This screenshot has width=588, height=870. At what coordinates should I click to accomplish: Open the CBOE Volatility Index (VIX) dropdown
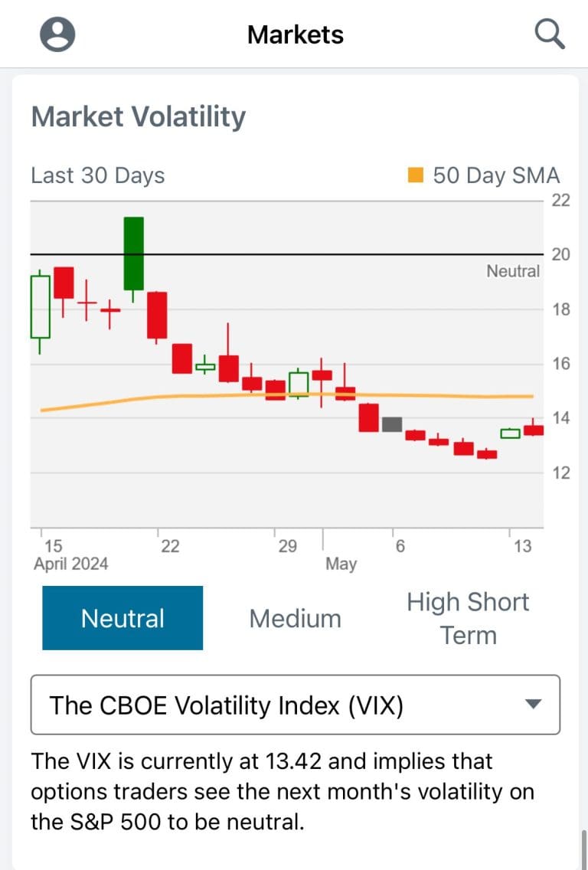tap(295, 705)
